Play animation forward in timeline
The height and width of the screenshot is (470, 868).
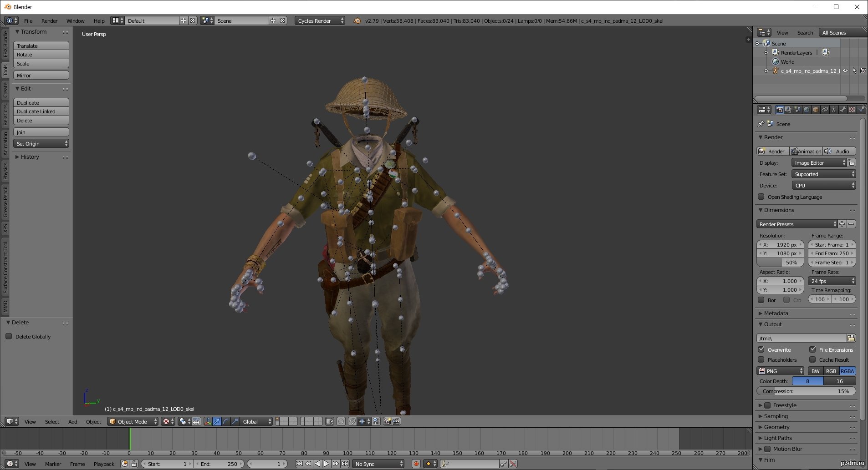[x=327, y=464]
